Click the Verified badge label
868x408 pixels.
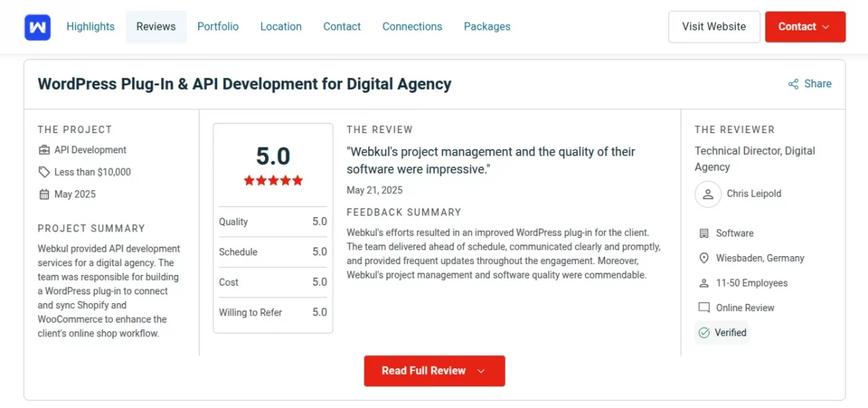(731, 333)
